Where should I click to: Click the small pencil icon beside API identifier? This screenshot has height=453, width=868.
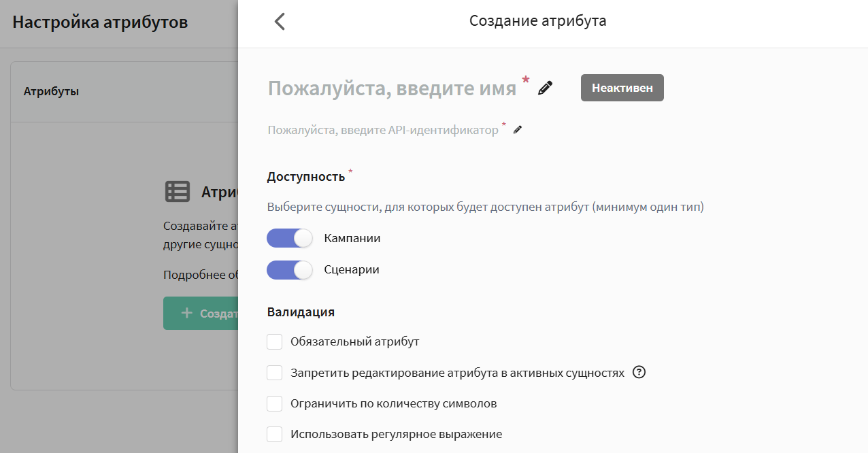tap(518, 130)
